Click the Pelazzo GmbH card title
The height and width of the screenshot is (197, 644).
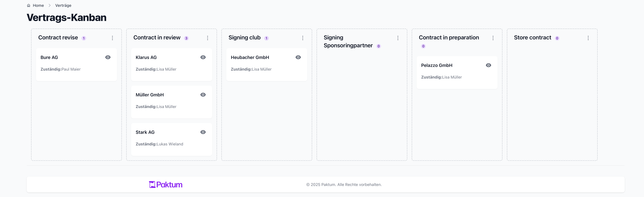coord(437,65)
